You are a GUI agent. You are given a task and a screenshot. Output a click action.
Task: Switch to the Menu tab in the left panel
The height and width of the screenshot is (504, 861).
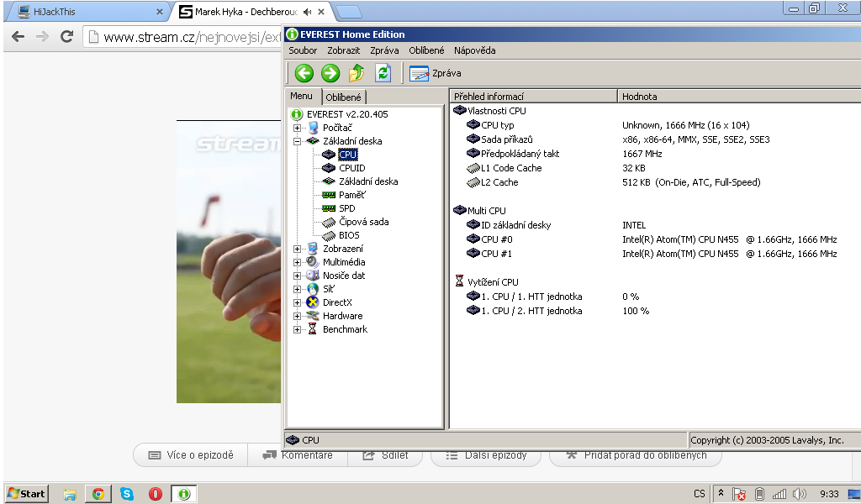click(302, 96)
